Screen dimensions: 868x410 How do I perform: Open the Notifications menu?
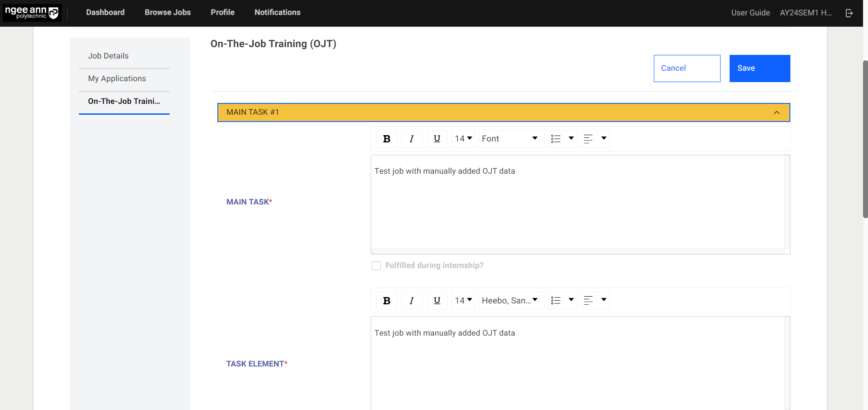coord(277,12)
